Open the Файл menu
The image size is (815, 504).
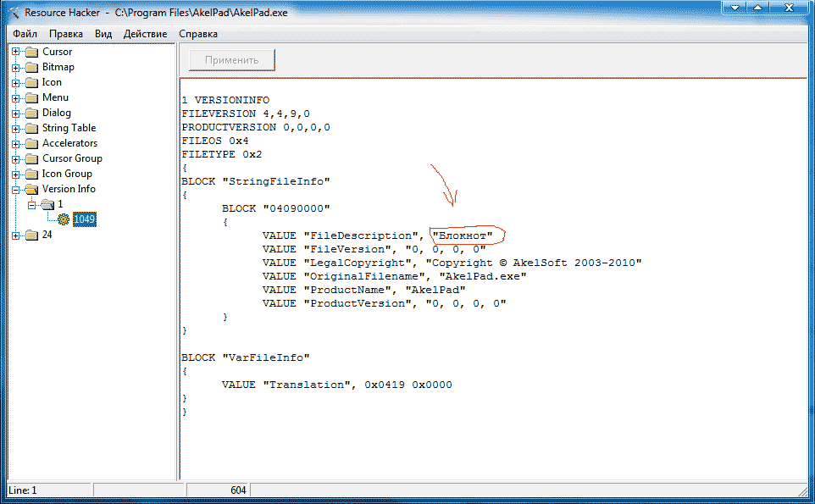click(x=25, y=34)
